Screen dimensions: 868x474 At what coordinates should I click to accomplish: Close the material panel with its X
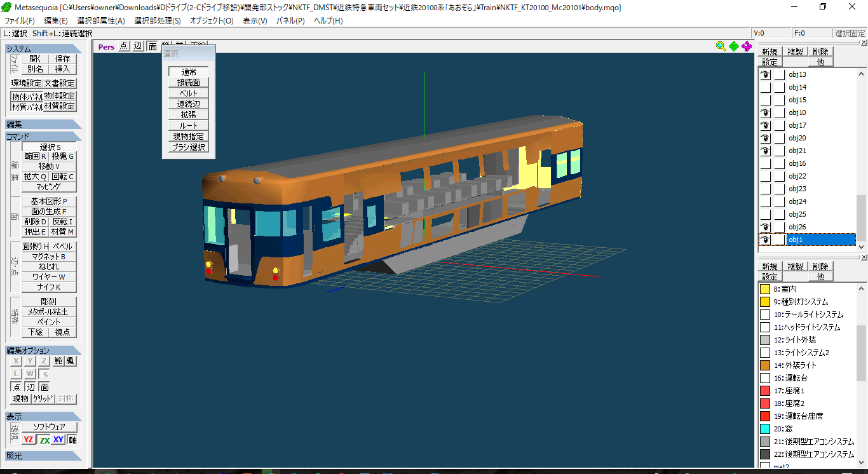(x=864, y=257)
